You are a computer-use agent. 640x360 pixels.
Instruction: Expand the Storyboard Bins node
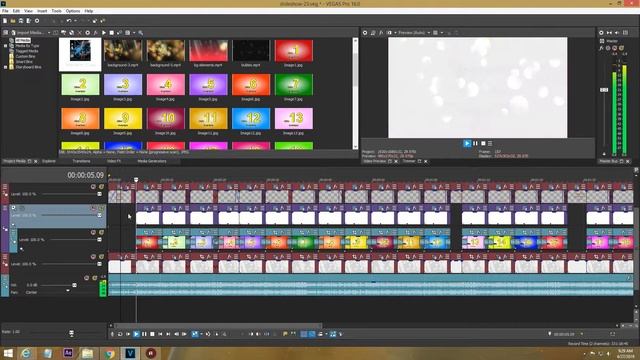(x=5, y=67)
